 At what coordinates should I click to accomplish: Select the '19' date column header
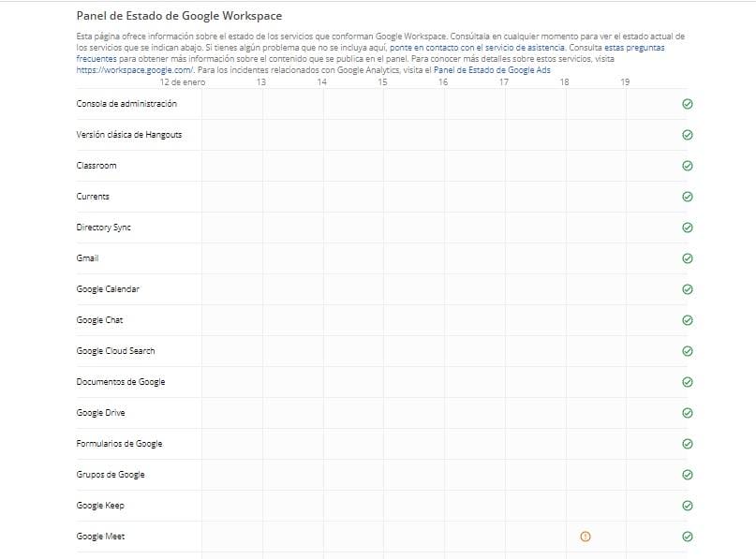point(625,82)
